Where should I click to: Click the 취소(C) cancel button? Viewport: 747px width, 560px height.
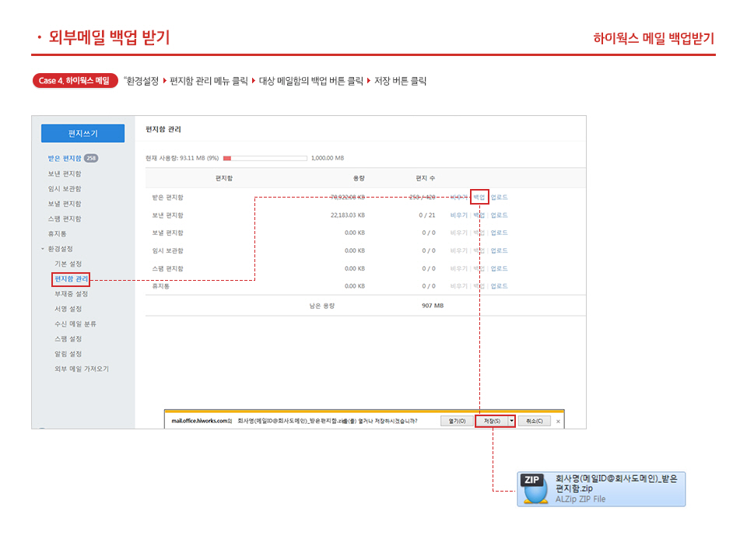pos(535,421)
